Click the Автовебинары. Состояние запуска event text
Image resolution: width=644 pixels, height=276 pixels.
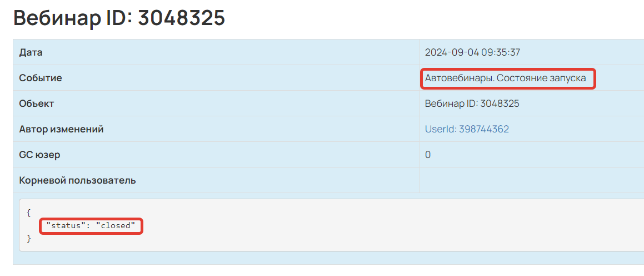click(x=506, y=78)
